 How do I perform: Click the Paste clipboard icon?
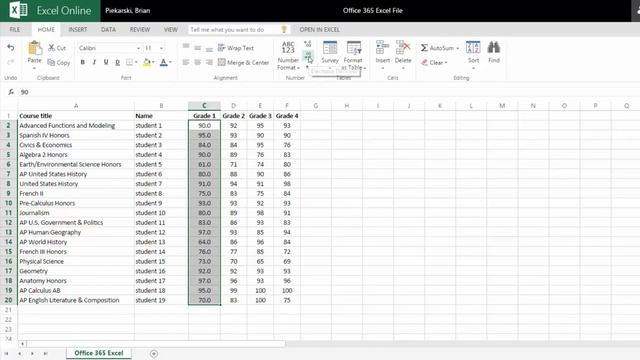(x=34, y=48)
